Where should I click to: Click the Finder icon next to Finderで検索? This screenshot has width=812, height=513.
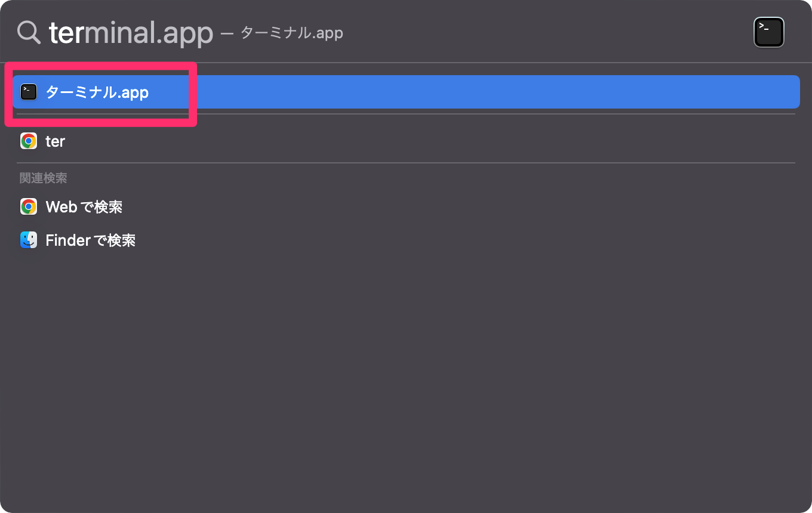(28, 240)
